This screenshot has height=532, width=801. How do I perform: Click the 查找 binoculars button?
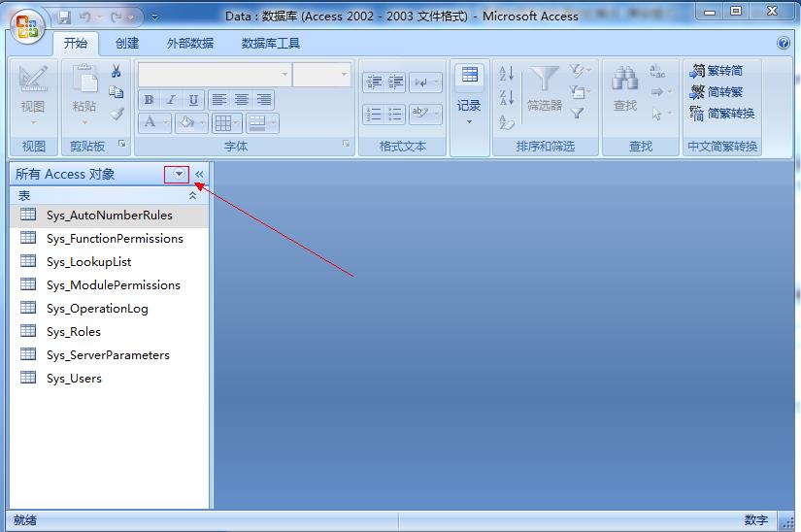tap(624, 90)
